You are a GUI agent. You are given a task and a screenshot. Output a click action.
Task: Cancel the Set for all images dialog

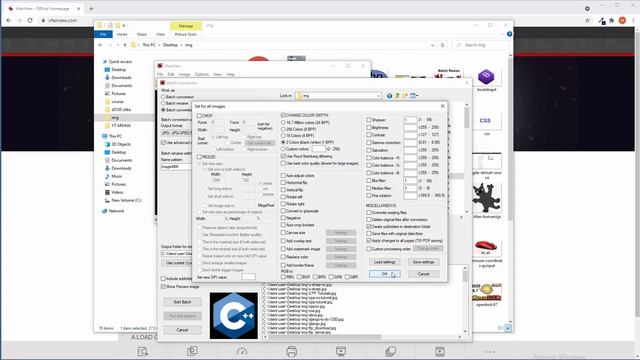[x=423, y=274]
